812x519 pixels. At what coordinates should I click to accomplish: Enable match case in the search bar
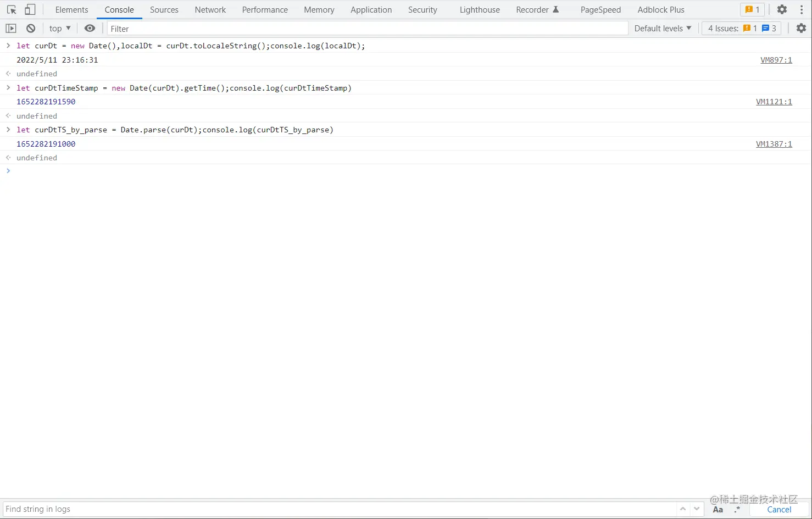[x=718, y=510]
